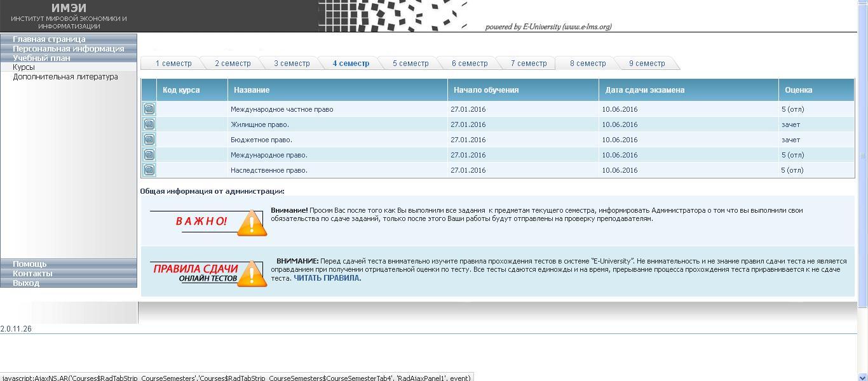Open the ЧИТАТЬ ПРАВИЛА link

tap(327, 278)
